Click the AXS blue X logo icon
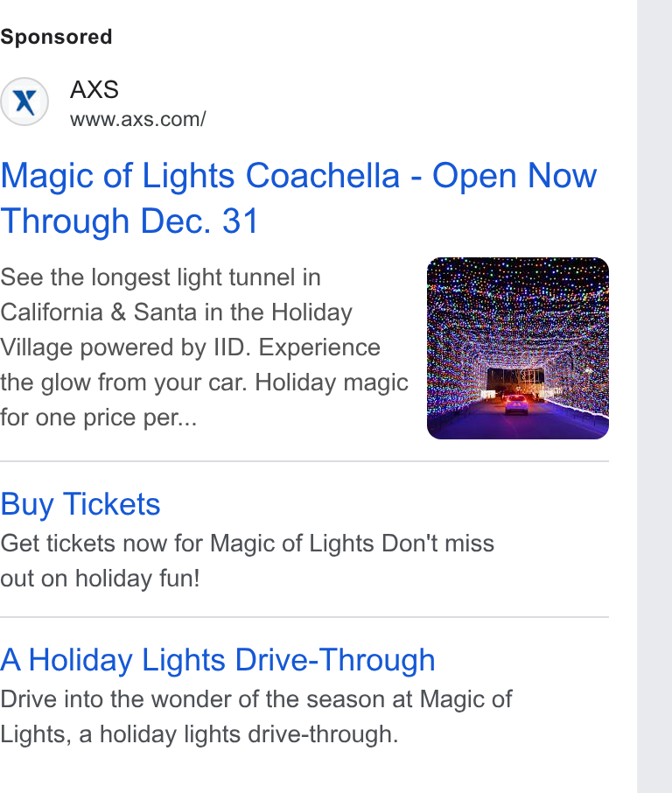 (24, 102)
